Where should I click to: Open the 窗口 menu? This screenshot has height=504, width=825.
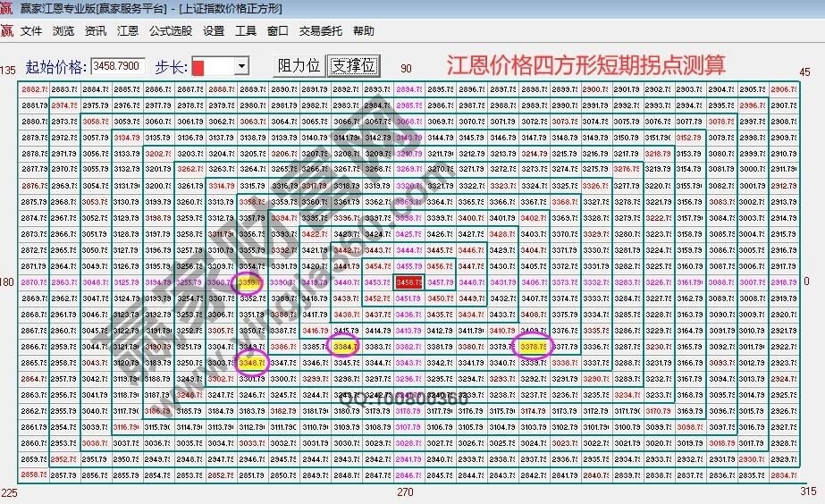[278, 30]
